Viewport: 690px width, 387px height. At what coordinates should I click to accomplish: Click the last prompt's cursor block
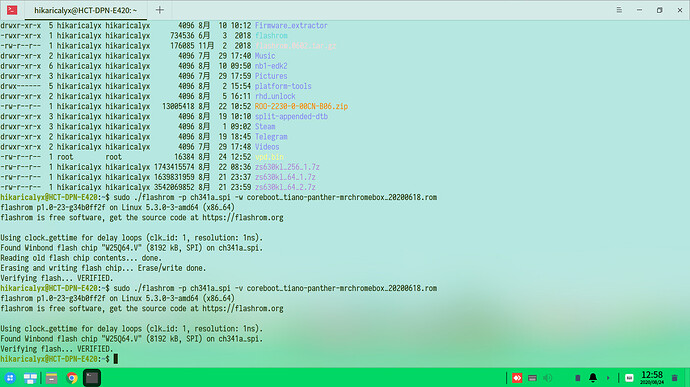(x=116, y=359)
